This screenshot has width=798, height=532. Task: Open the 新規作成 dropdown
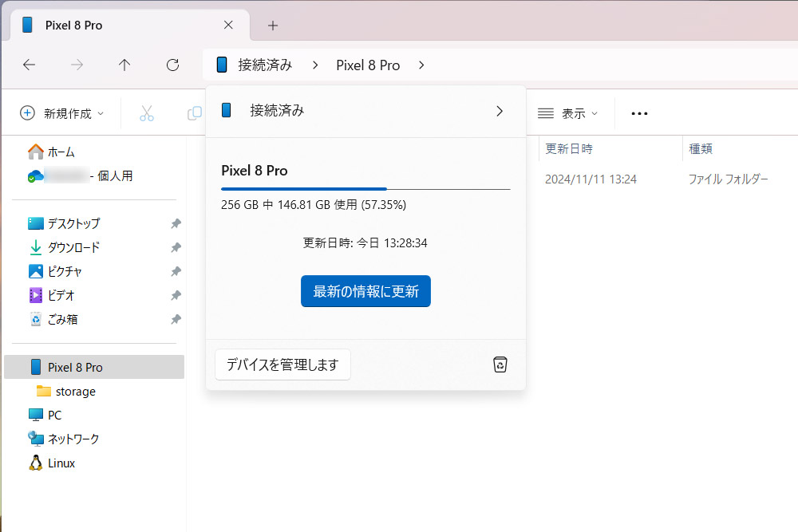click(x=62, y=112)
